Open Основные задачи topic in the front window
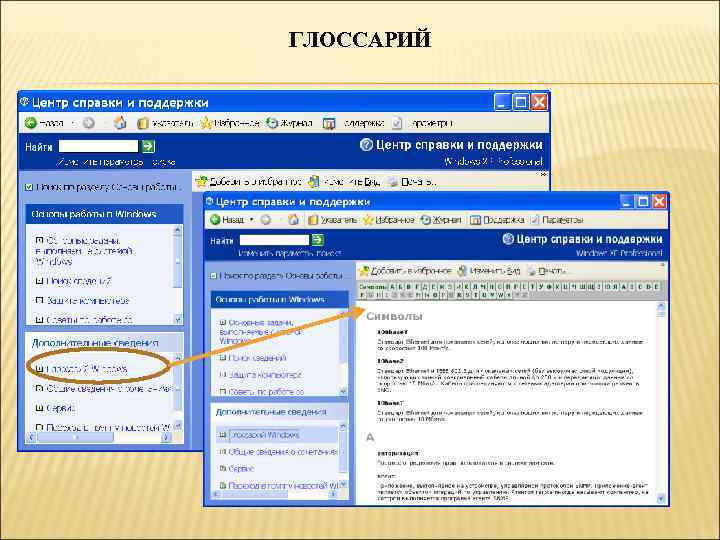The image size is (720, 540). point(261,332)
